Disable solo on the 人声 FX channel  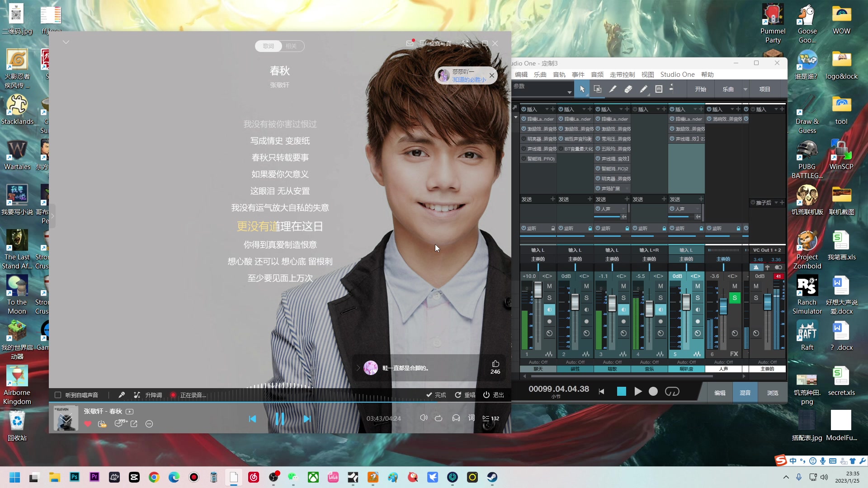click(735, 298)
